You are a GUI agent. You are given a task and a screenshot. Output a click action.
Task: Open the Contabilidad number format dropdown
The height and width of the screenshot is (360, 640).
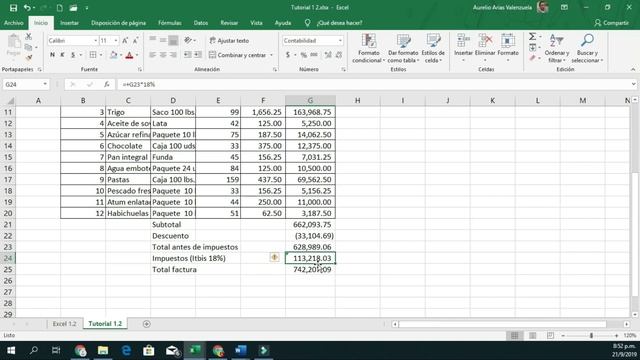pyautogui.click(x=340, y=40)
